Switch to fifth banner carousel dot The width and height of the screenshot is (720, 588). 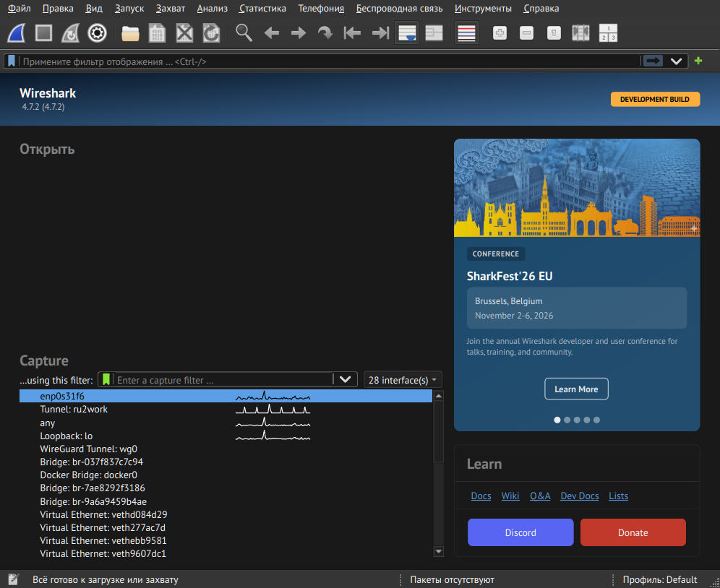596,420
